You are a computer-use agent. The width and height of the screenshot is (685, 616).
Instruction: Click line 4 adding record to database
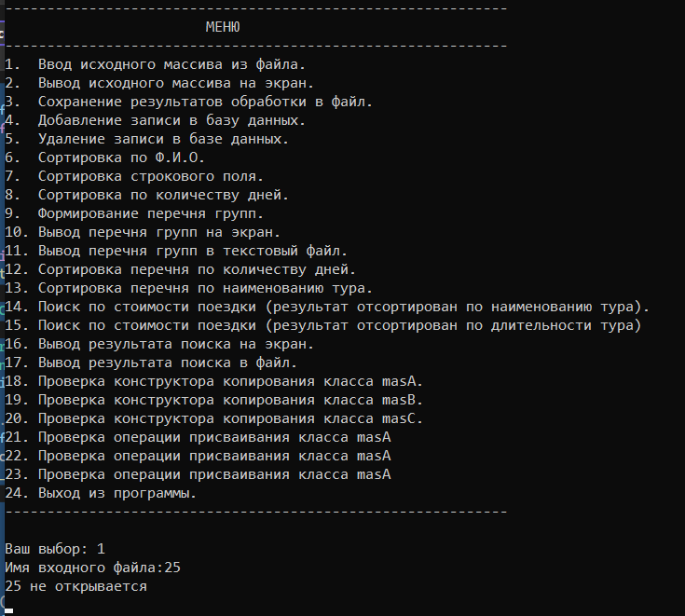[x=155, y=120]
